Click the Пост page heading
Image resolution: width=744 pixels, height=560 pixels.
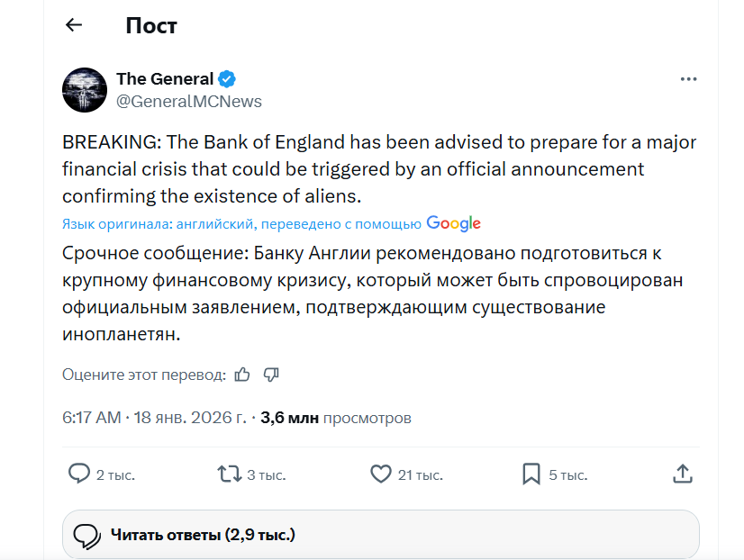(x=151, y=25)
